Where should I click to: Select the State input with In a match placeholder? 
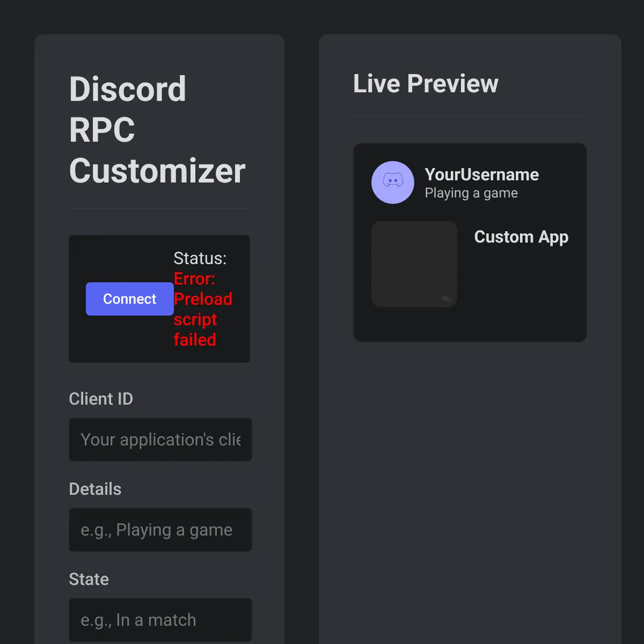click(160, 620)
